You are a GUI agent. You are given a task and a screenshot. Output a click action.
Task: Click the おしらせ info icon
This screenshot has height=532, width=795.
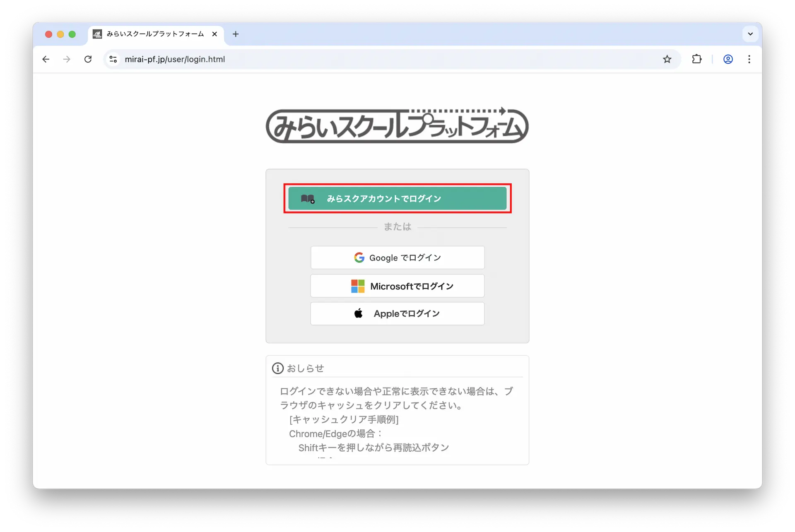277,368
